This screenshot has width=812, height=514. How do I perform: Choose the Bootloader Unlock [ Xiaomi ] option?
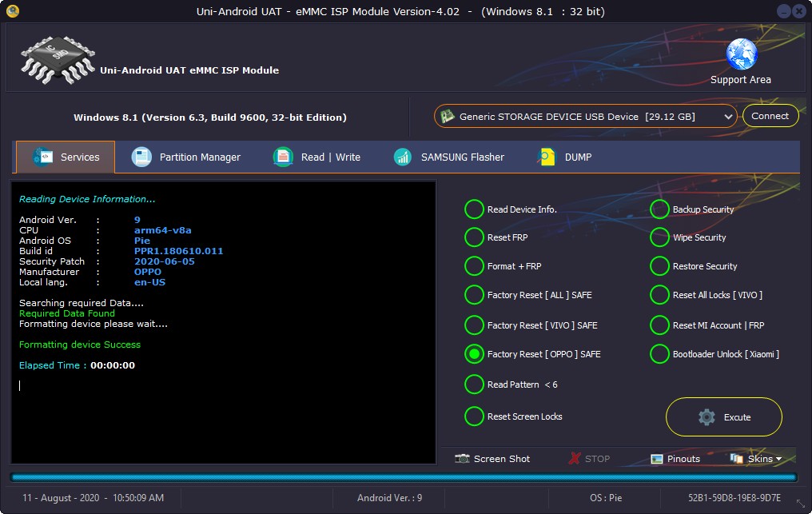point(659,354)
